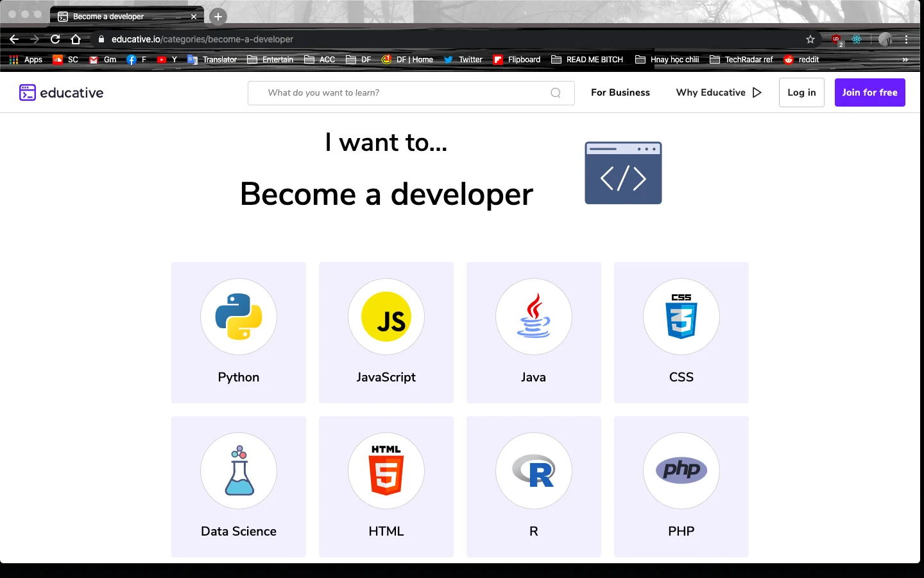The image size is (924, 578).
Task: Click the Data Science label text
Action: click(x=239, y=531)
